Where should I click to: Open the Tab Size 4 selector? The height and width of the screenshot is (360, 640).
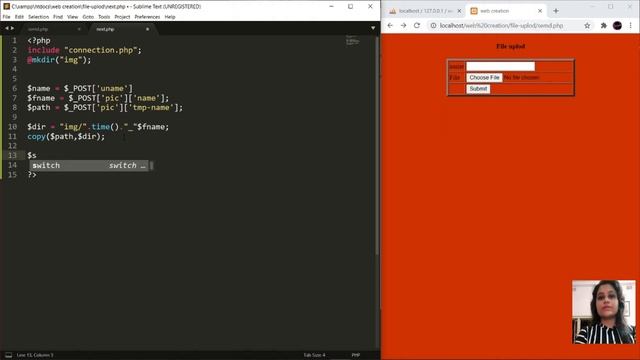pos(314,355)
